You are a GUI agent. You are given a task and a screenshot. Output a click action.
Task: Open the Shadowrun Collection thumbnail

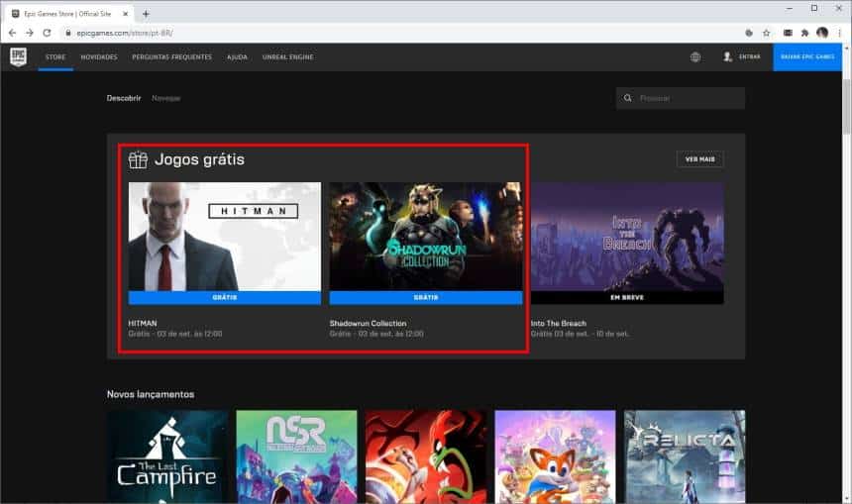(x=426, y=237)
